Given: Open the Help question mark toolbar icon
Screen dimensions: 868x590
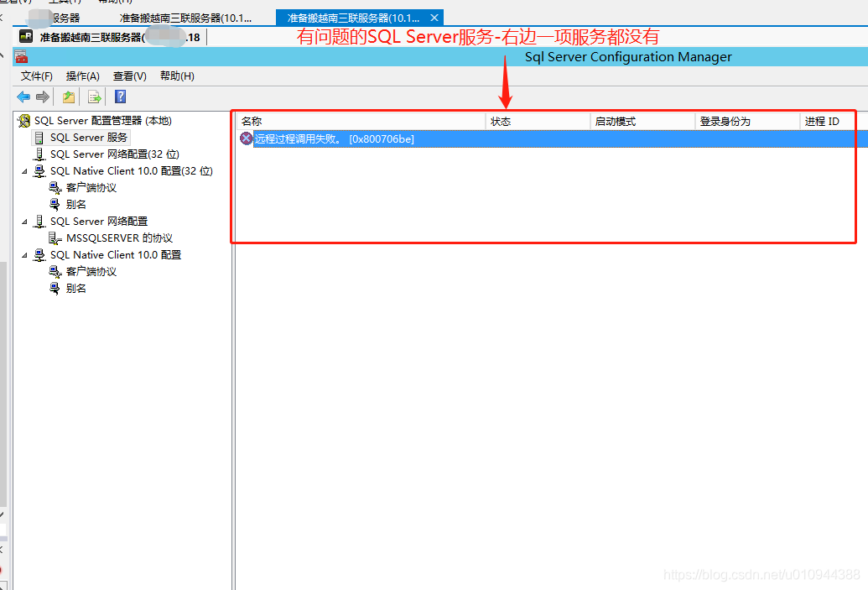Looking at the screenshot, I should (120, 97).
